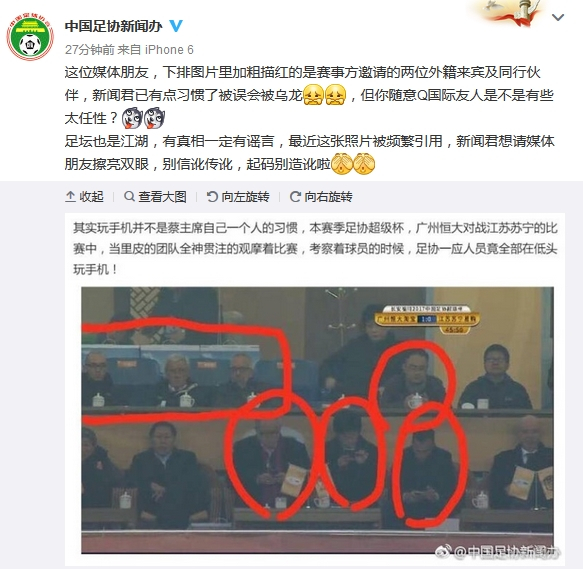Click the embedded stadium photo
This screenshot has width=583, height=569.
(x=317, y=420)
